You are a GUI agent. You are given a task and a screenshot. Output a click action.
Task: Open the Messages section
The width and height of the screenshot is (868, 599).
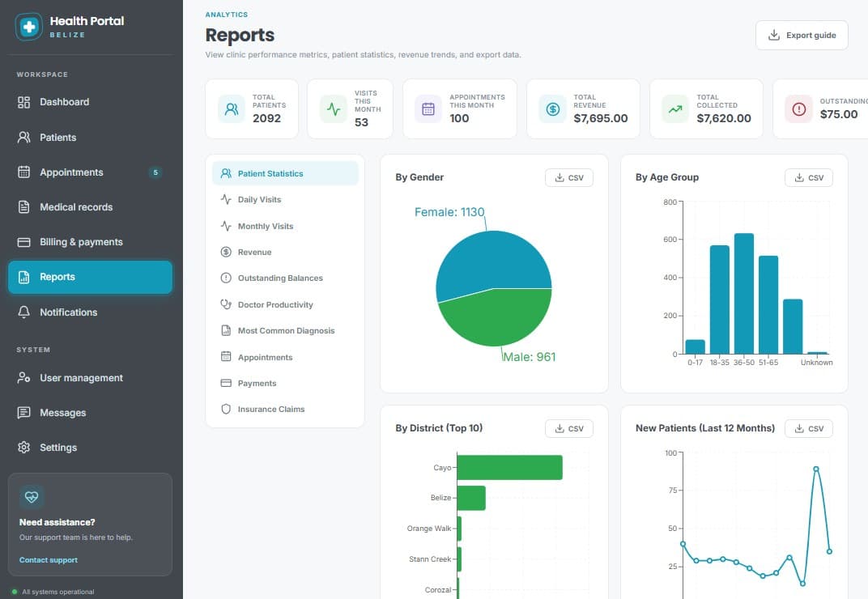[x=90, y=413]
